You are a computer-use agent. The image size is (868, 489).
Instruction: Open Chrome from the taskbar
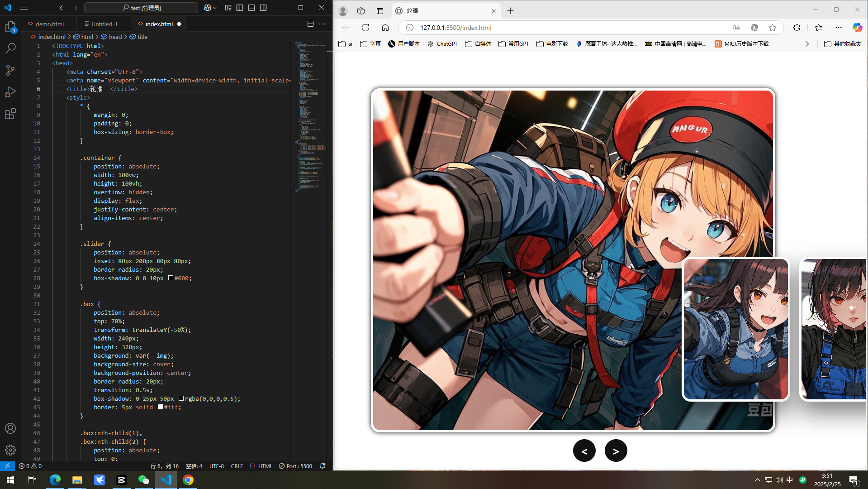(188, 480)
